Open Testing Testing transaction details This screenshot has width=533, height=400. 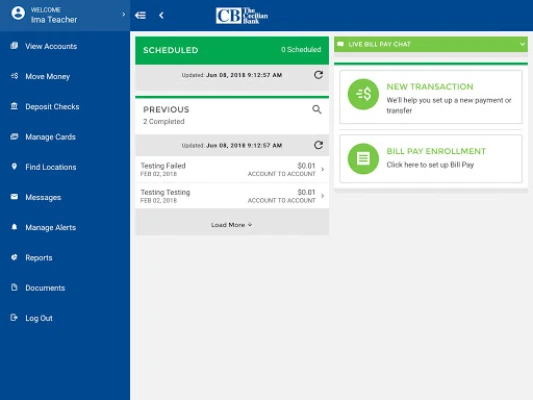click(x=232, y=196)
